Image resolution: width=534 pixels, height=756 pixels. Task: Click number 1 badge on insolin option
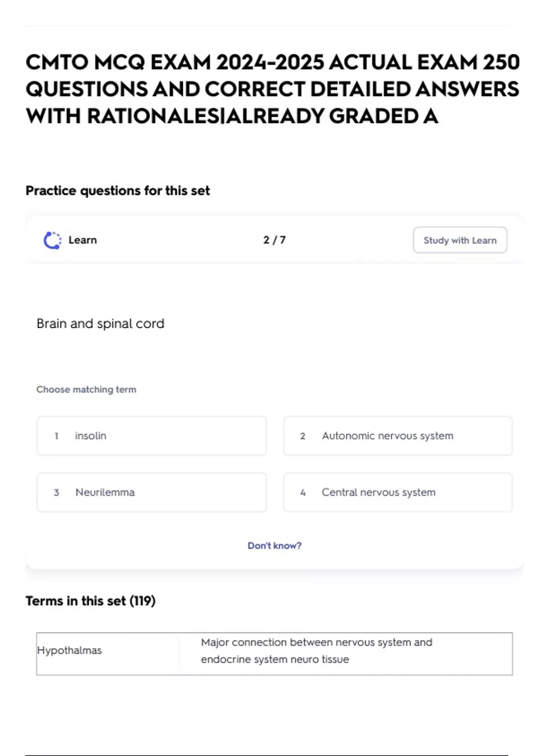click(x=57, y=436)
